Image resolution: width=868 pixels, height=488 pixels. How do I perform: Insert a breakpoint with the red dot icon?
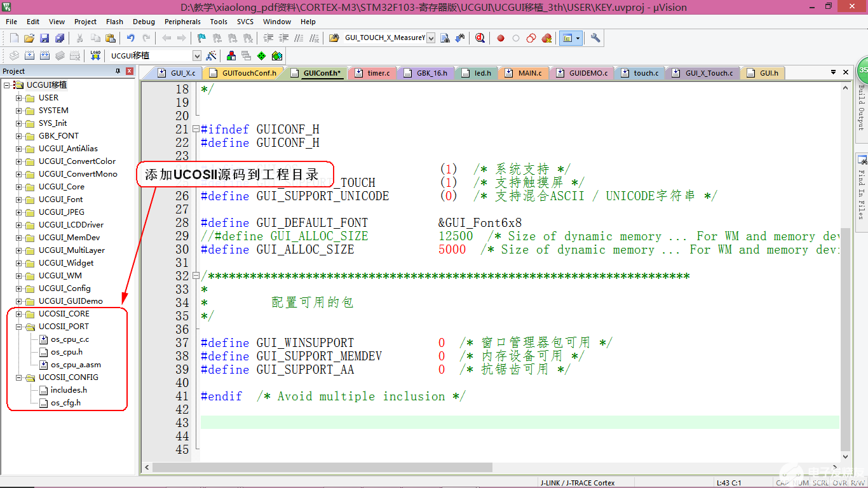coord(501,38)
